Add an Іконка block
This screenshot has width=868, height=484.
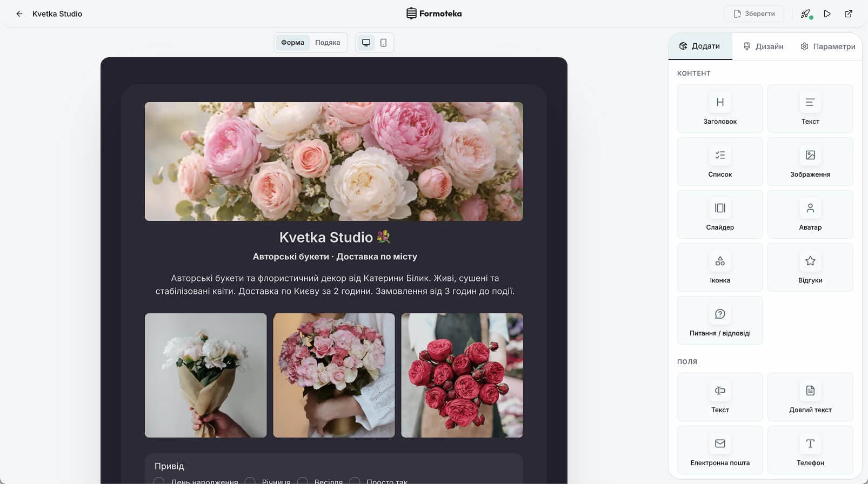coord(720,267)
